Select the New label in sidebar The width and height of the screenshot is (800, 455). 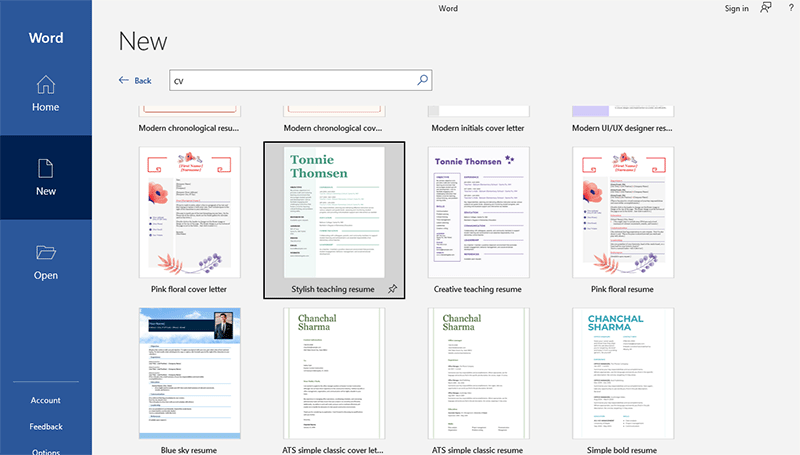[x=46, y=191]
